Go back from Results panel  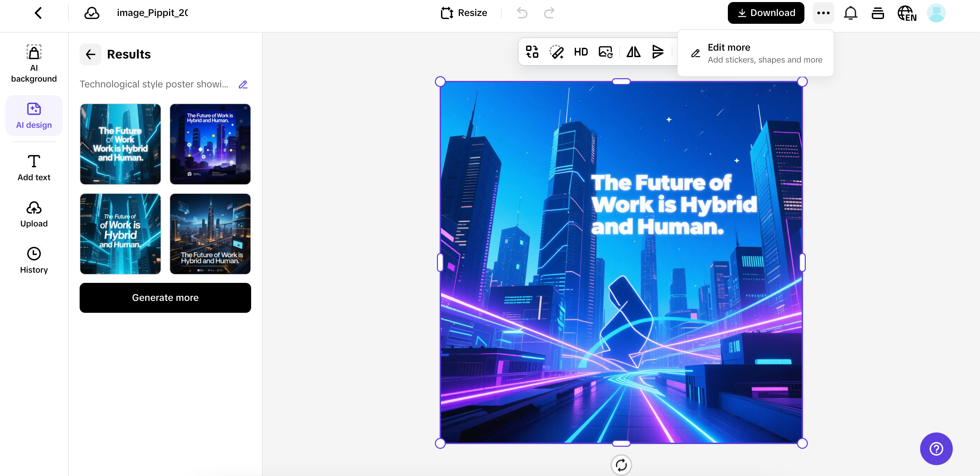[90, 54]
